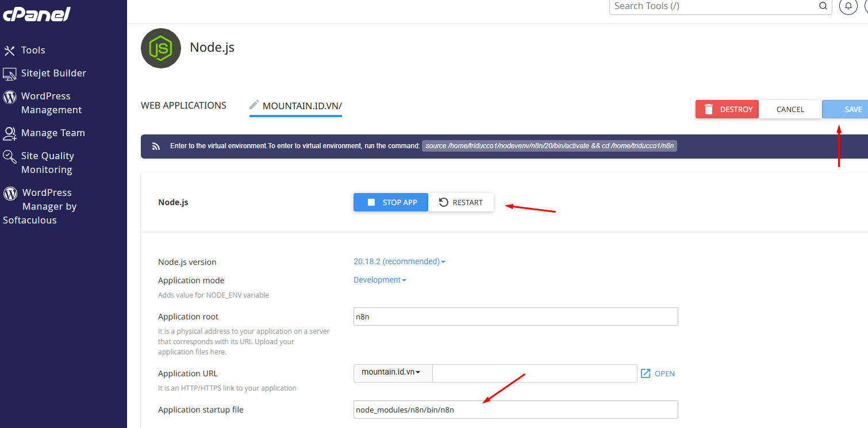
Task: Open WordPress Manager by Softaculous
Action: (40, 206)
